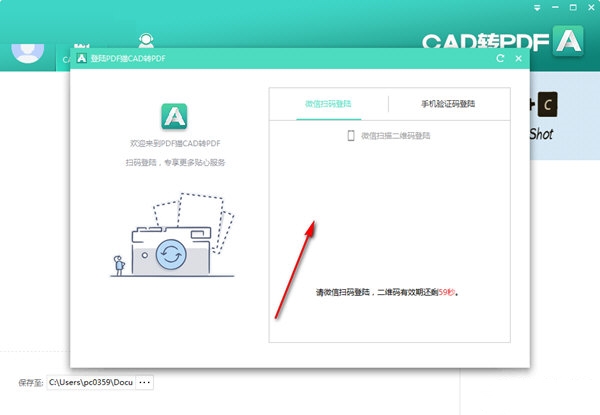The height and width of the screenshot is (415, 600).
Task: Open main window dropdown menu icon in title bar
Action: tap(537, 8)
